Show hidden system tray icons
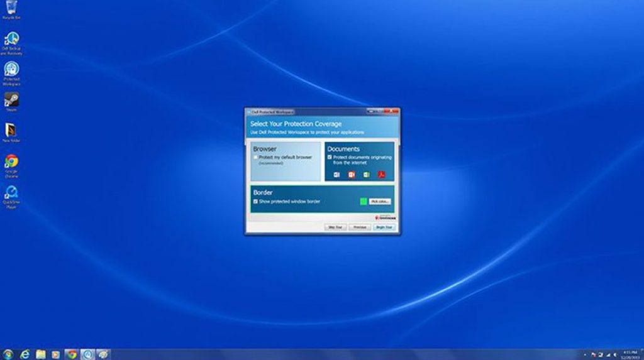644x360 pixels. tap(585, 355)
